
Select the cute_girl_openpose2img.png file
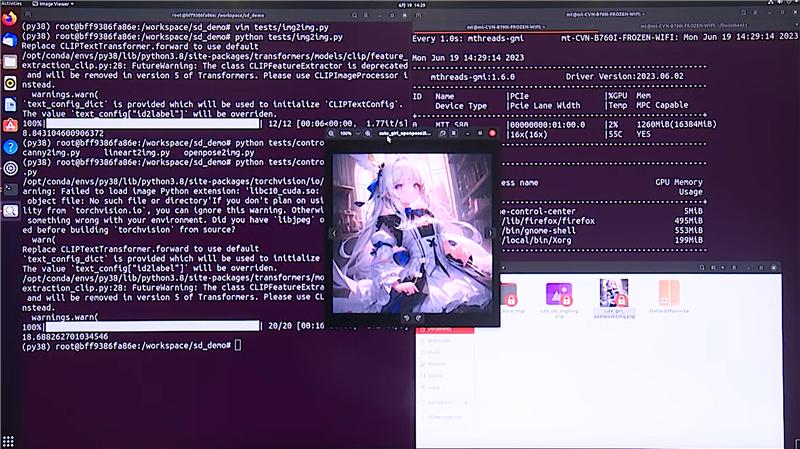click(614, 299)
